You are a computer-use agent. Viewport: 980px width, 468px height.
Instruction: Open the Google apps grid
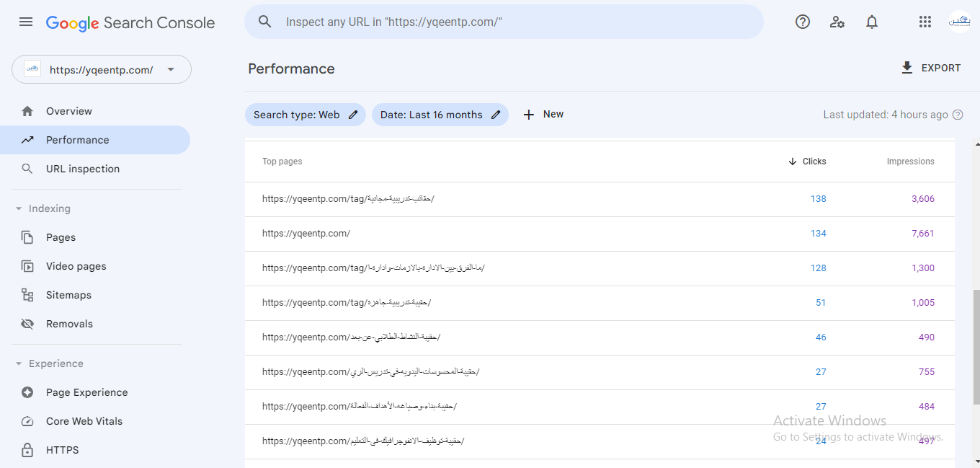tap(925, 22)
